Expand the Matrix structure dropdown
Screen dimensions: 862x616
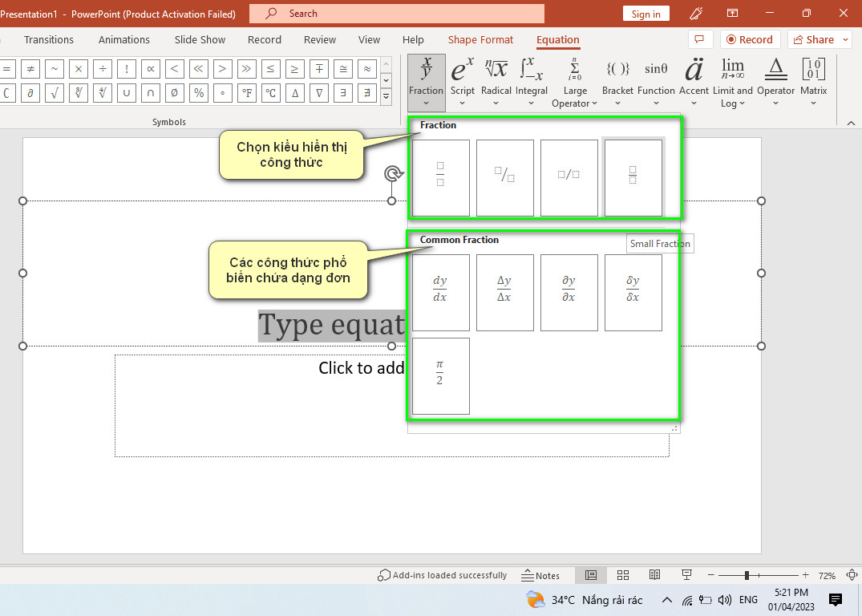[x=813, y=83]
